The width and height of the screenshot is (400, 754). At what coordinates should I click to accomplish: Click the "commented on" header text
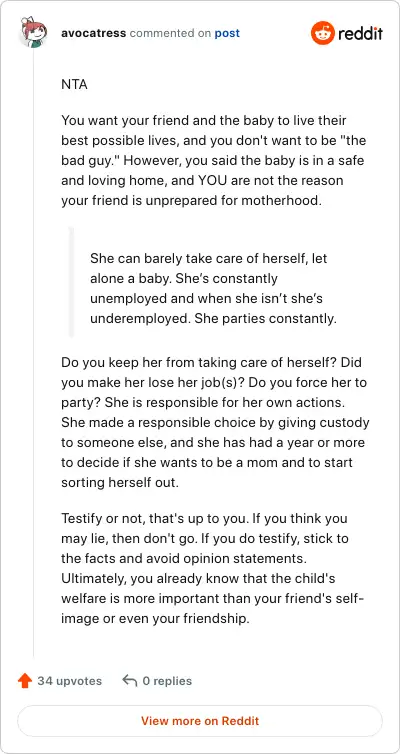170,33
